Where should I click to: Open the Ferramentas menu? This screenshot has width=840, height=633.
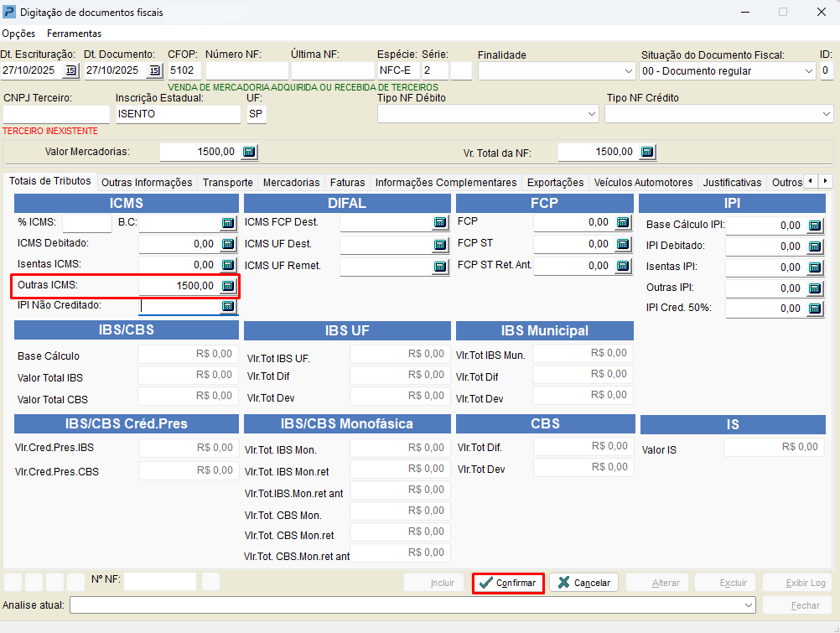tap(74, 34)
